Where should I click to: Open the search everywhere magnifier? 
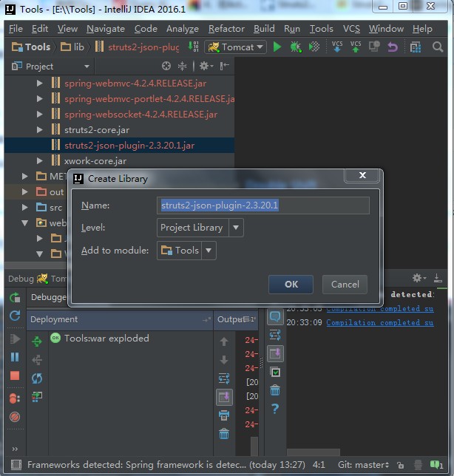click(438, 47)
